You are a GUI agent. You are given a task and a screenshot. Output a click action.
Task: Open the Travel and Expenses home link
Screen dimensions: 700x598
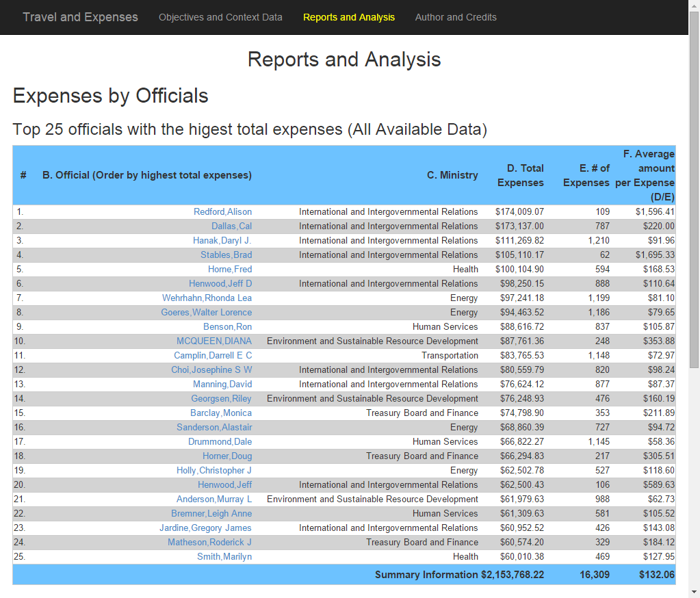(80, 17)
